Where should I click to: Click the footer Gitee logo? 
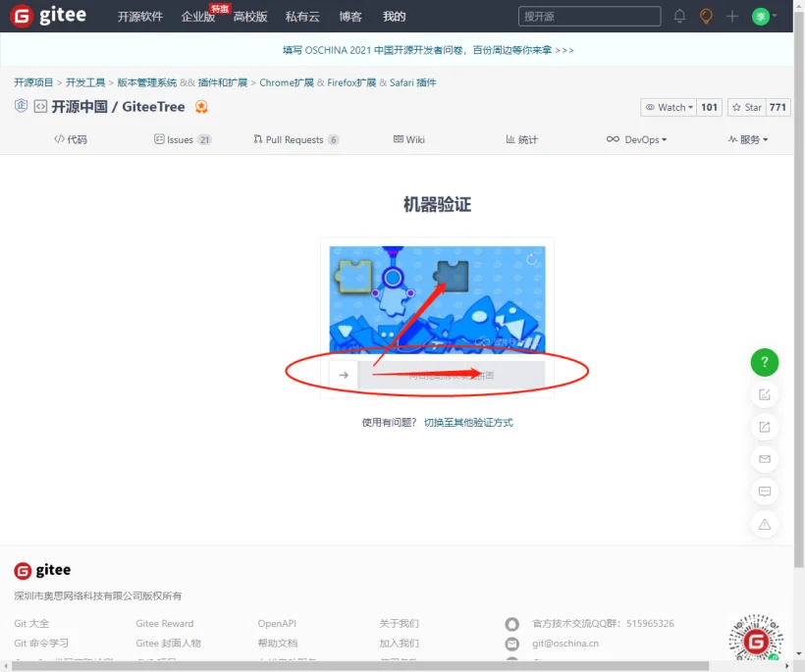pos(42,570)
